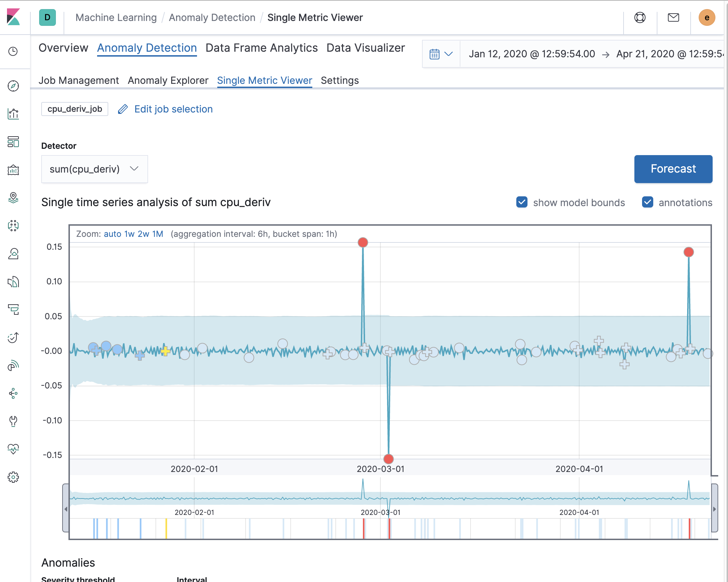Open Machine Learning icon in sidebar
Image resolution: width=728 pixels, height=582 pixels.
click(x=13, y=226)
